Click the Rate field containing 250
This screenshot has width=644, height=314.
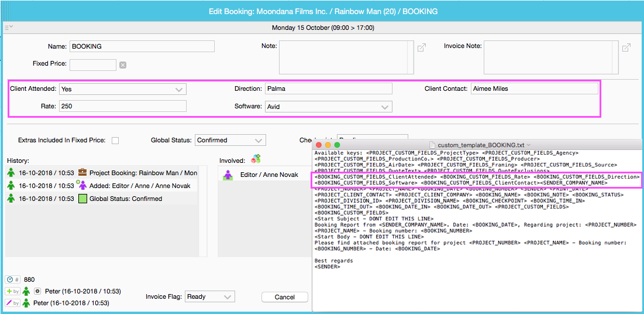(x=123, y=106)
